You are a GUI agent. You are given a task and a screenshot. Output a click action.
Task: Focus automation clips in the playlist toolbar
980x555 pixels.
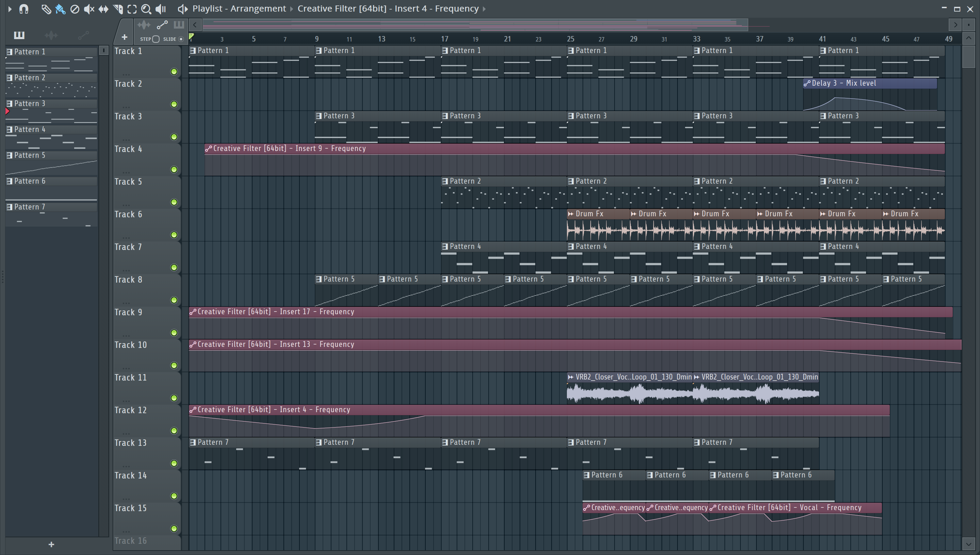(x=162, y=25)
